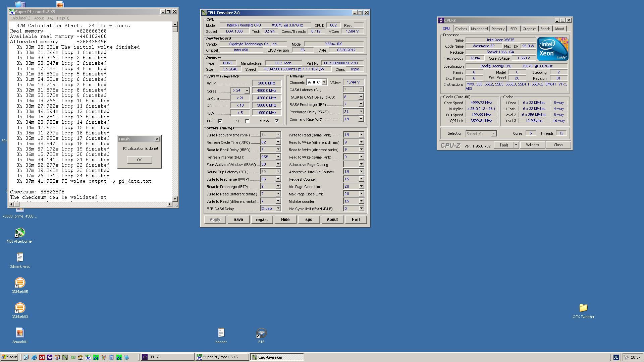Click the CPU-Tweaker quick launch icon

[x=65, y=357]
